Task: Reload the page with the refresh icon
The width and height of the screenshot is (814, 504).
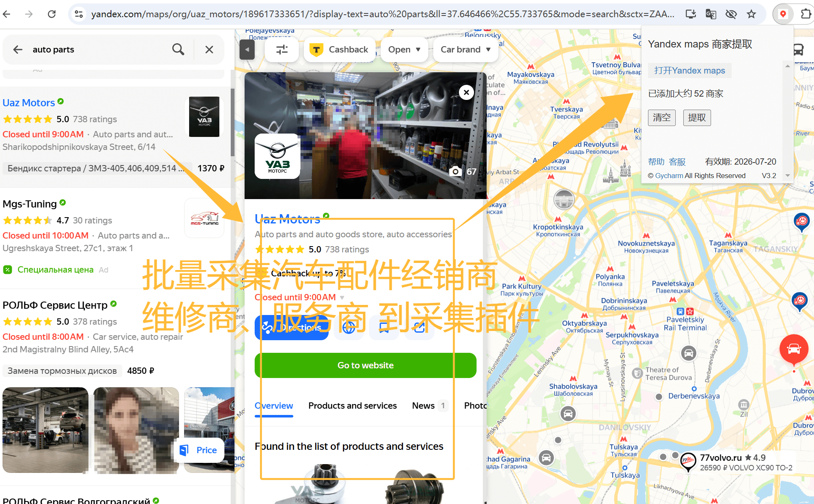Action: 52,14
